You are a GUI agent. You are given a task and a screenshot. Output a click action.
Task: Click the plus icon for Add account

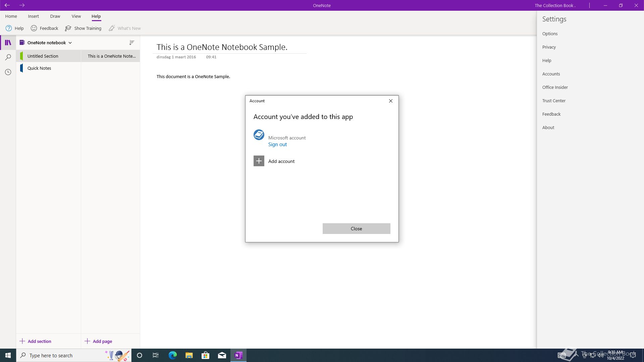coord(259,161)
